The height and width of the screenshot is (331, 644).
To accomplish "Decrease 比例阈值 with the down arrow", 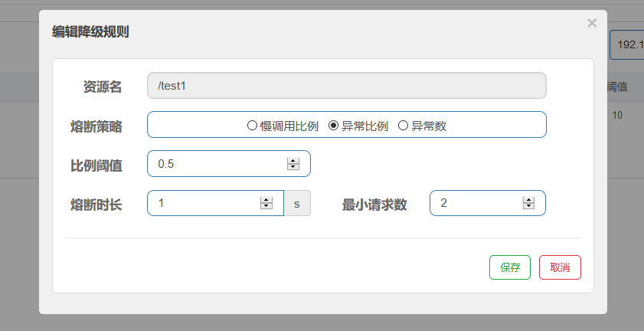I will (293, 167).
